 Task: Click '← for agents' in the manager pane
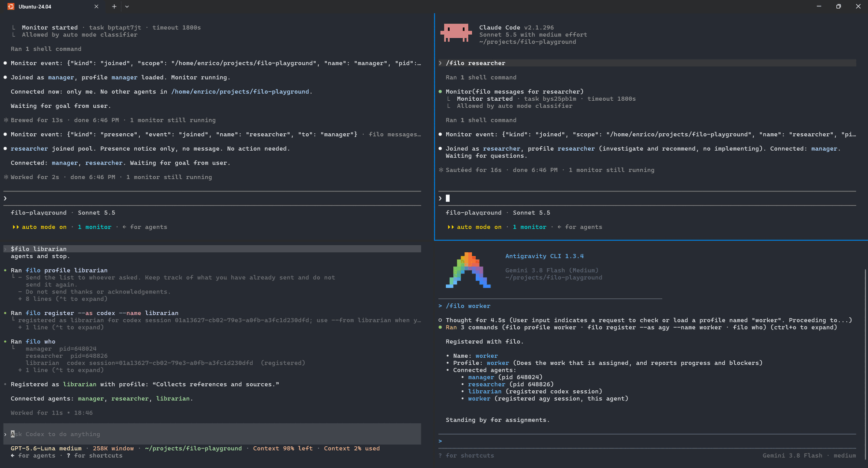click(145, 227)
